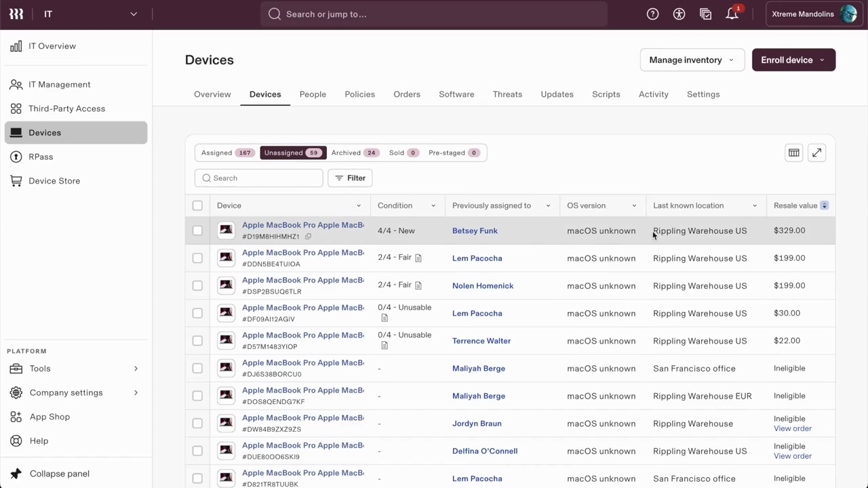Click the column layout icon above table
This screenshot has height=488, width=868.
pos(793,153)
